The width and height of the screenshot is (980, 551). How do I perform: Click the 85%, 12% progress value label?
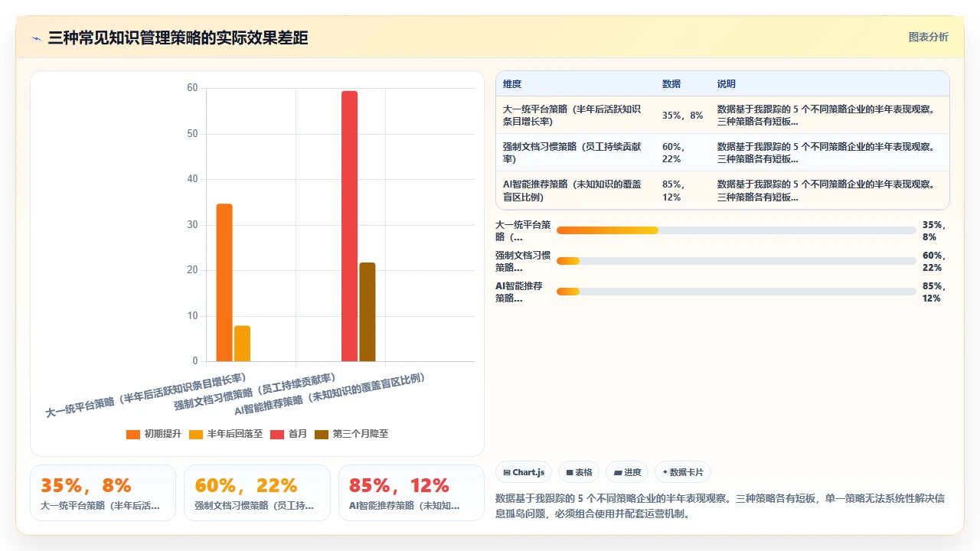(x=935, y=292)
